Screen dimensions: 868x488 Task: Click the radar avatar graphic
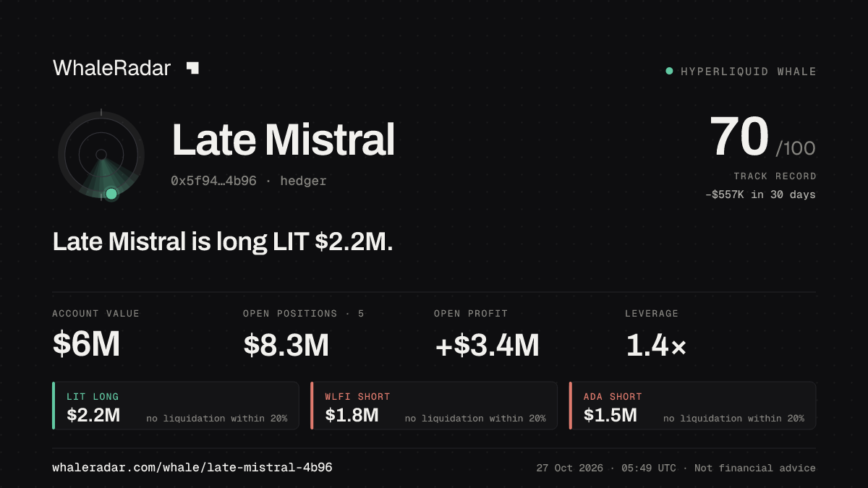101,155
